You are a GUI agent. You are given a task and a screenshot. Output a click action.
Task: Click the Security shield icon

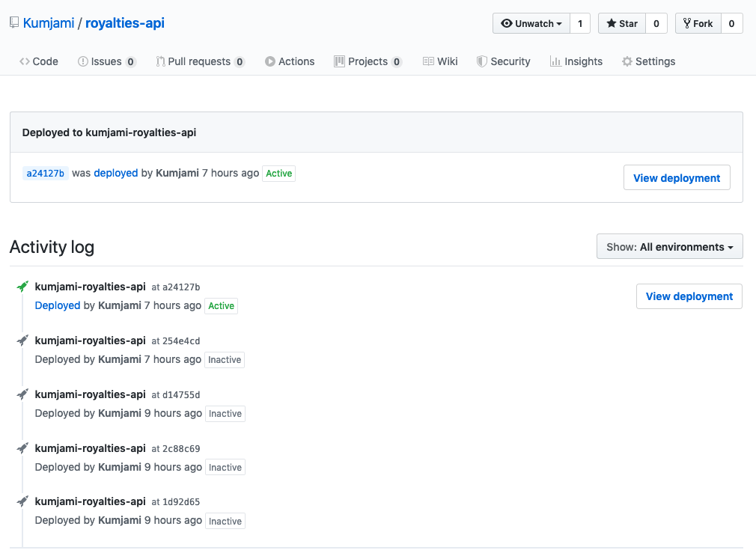(481, 61)
